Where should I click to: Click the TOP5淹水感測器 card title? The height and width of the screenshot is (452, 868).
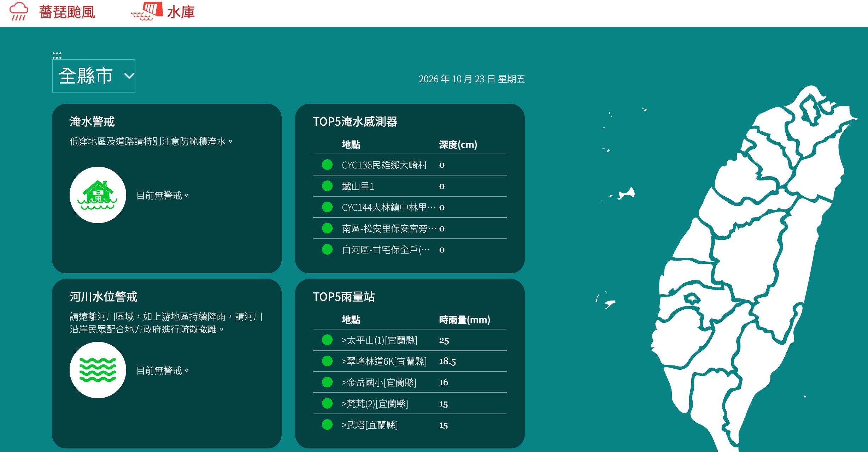coord(355,121)
